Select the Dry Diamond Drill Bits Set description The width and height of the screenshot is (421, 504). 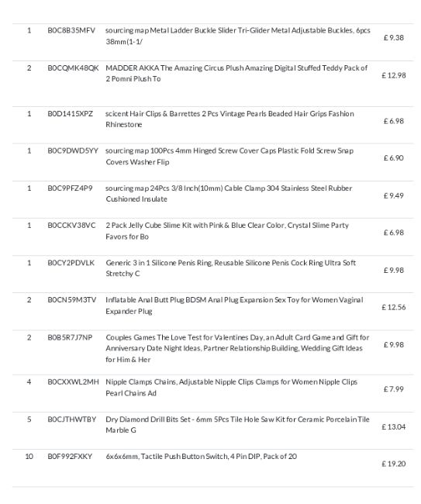[x=237, y=425]
